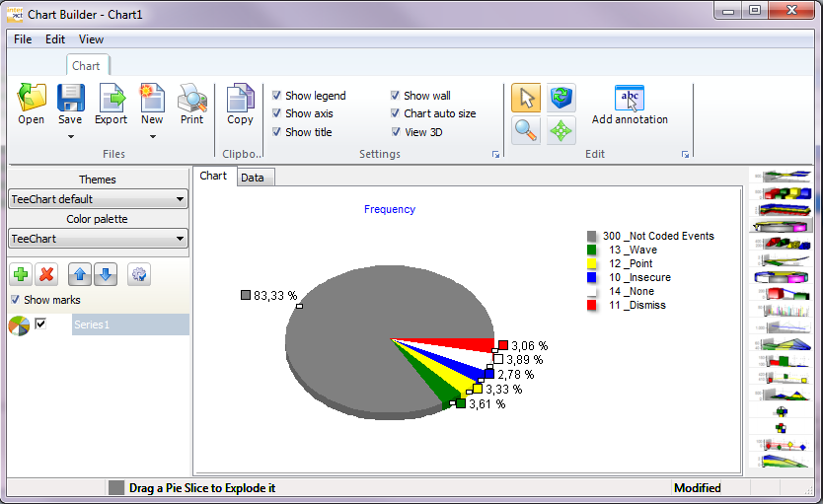The height and width of the screenshot is (504, 823).
Task: Click the Export chart icon
Action: coord(111,105)
